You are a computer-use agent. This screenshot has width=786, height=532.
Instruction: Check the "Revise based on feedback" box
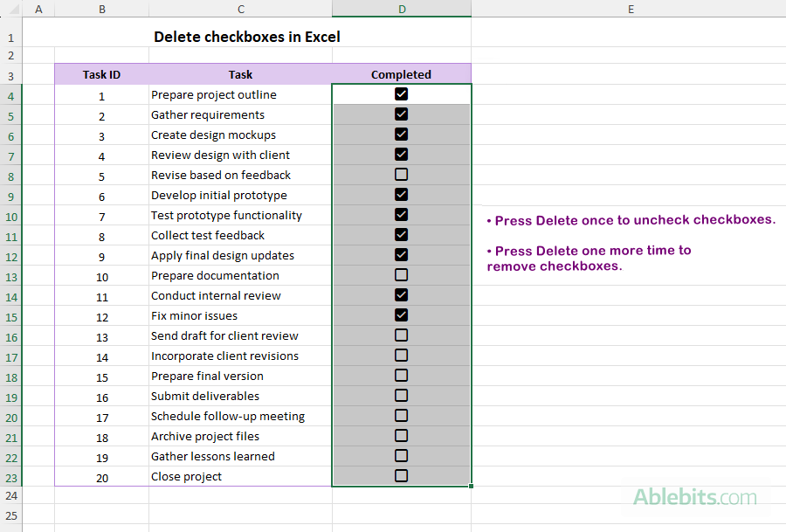pyautogui.click(x=401, y=174)
